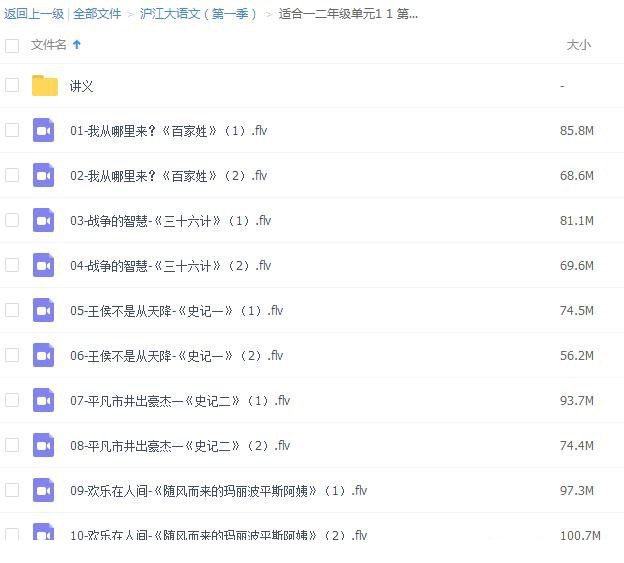624x563 pixels.
Task: Click video icon for 06-王侯不是从天降 (2).flv
Action: (43, 355)
